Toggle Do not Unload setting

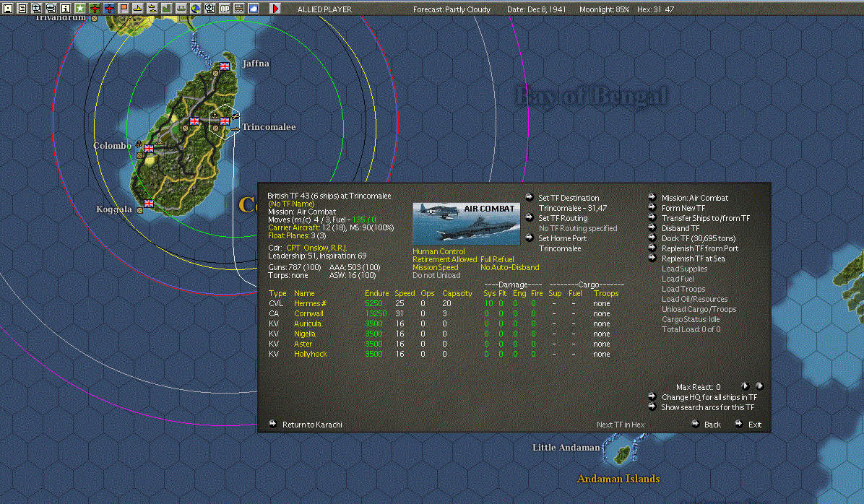(436, 275)
